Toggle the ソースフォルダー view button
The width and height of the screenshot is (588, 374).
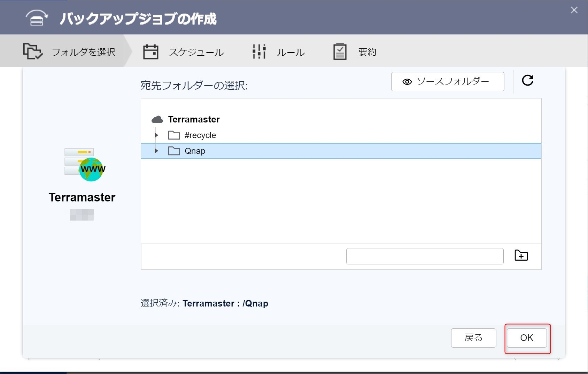(447, 82)
